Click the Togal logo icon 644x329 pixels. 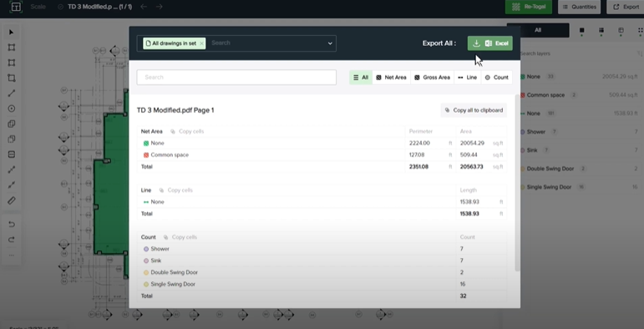point(15,7)
